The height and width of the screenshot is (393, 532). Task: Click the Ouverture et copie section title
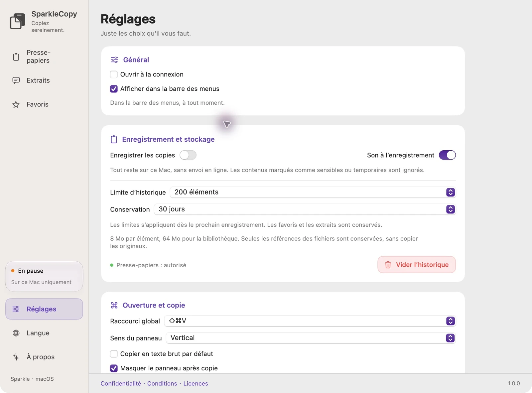point(154,305)
